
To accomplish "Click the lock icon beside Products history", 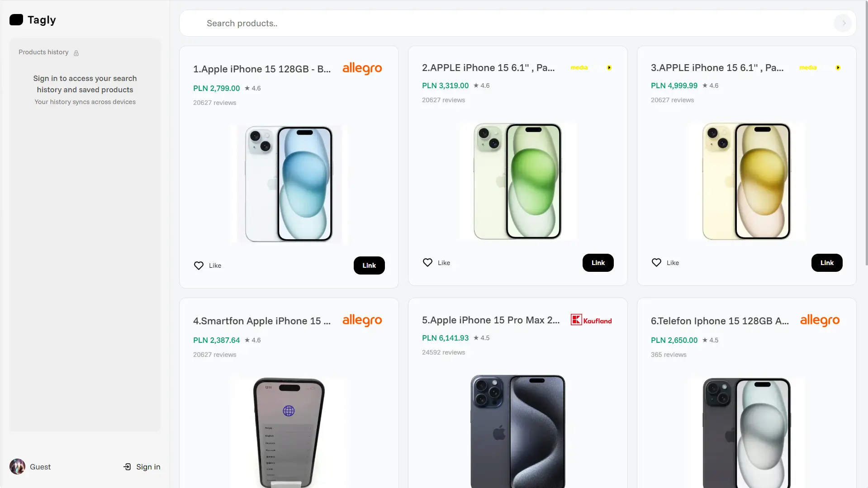I will click(76, 53).
